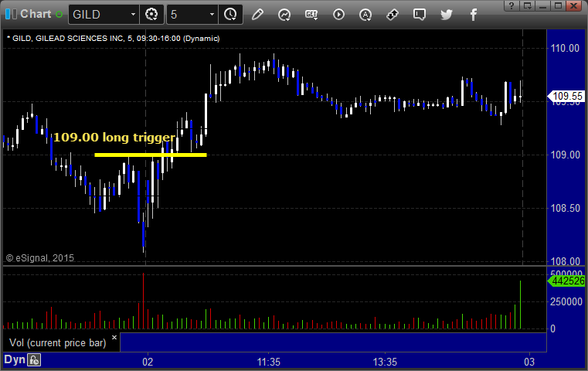Click the Dyn label in bottom bar
The width and height of the screenshot is (588, 371).
pos(15,359)
